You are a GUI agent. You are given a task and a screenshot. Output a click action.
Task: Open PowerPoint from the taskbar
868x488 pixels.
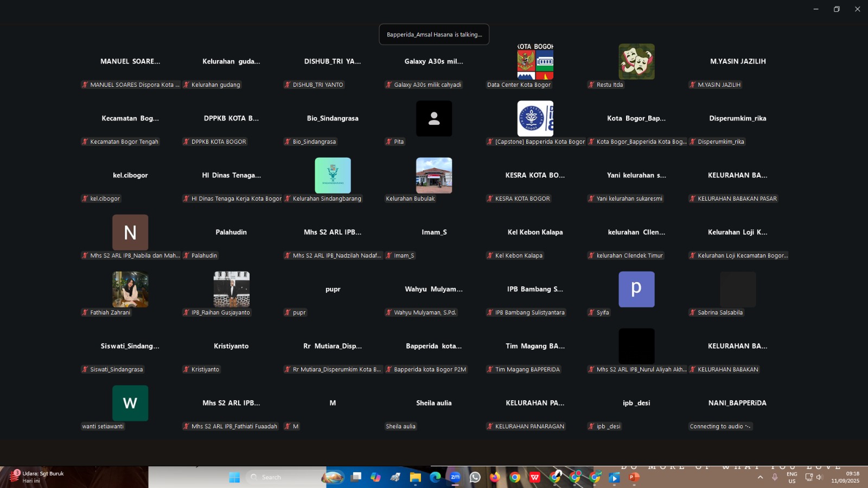[x=634, y=477]
